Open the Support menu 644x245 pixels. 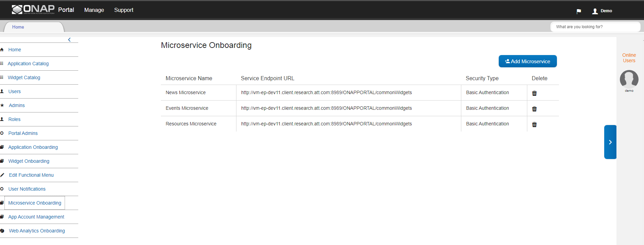pos(124,10)
